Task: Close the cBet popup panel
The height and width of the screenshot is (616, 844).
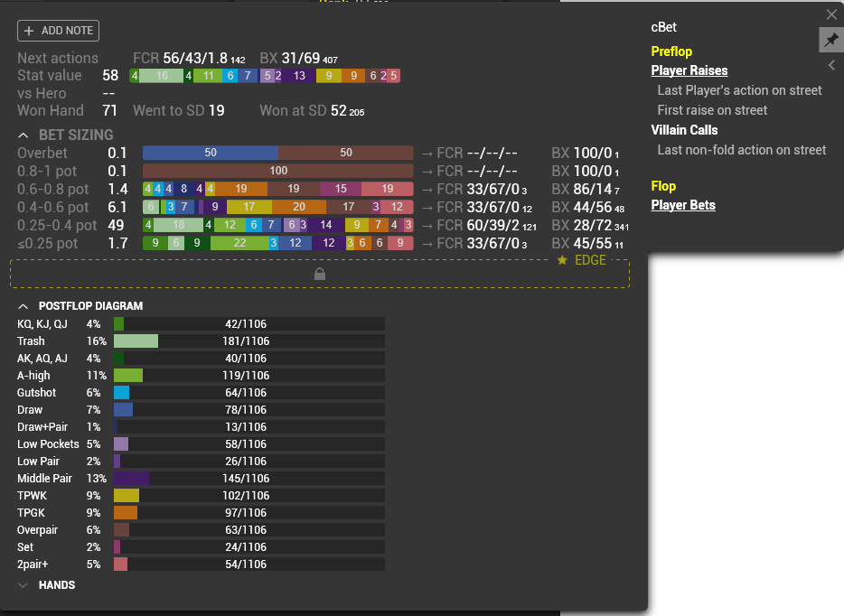Action: pyautogui.click(x=831, y=14)
